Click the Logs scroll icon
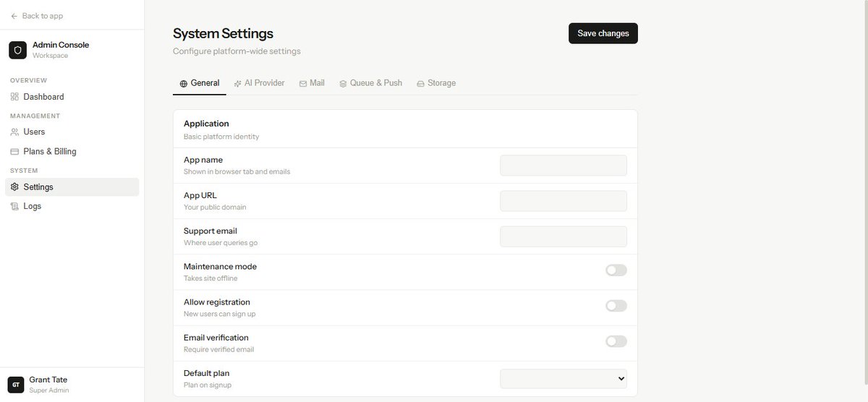 14,206
